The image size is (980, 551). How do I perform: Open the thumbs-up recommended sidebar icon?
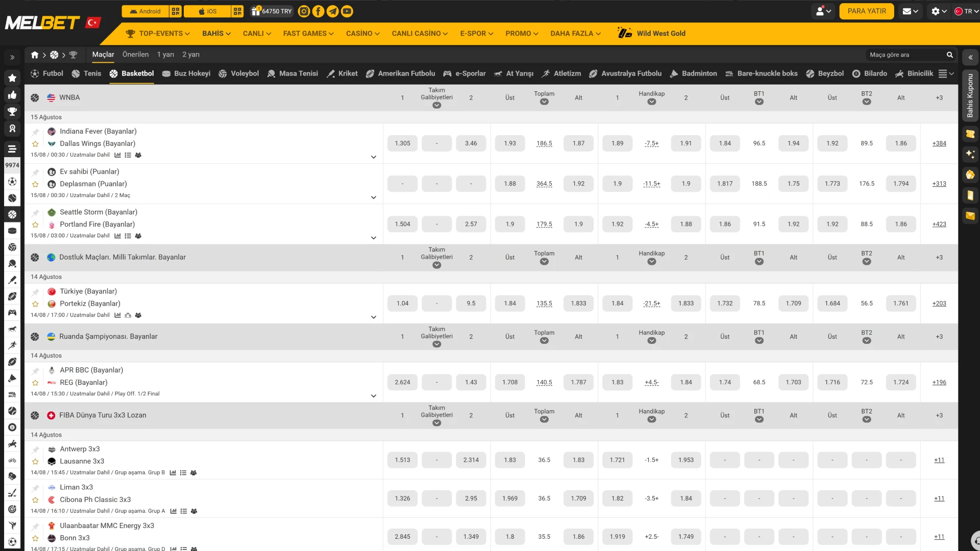[x=12, y=95]
